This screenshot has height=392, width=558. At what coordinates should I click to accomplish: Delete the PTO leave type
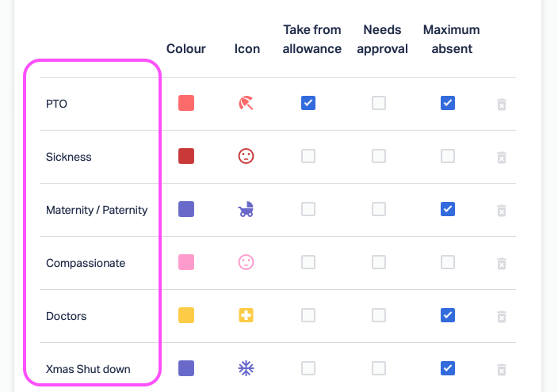[501, 104]
